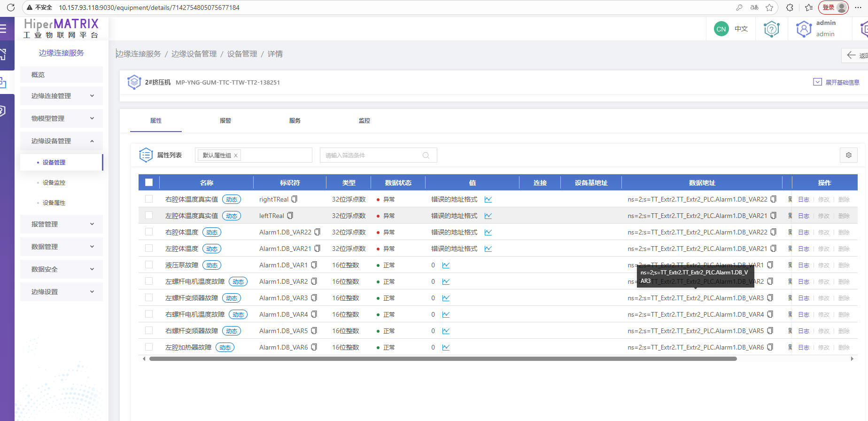Screen dimensions: 868x421
Task: Copy the rightTReal identifier
Action: [294, 199]
